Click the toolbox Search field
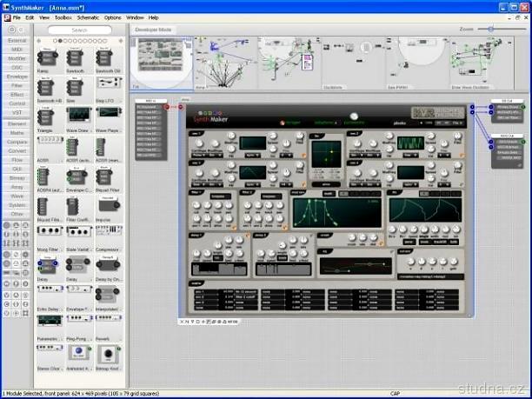 (79, 30)
